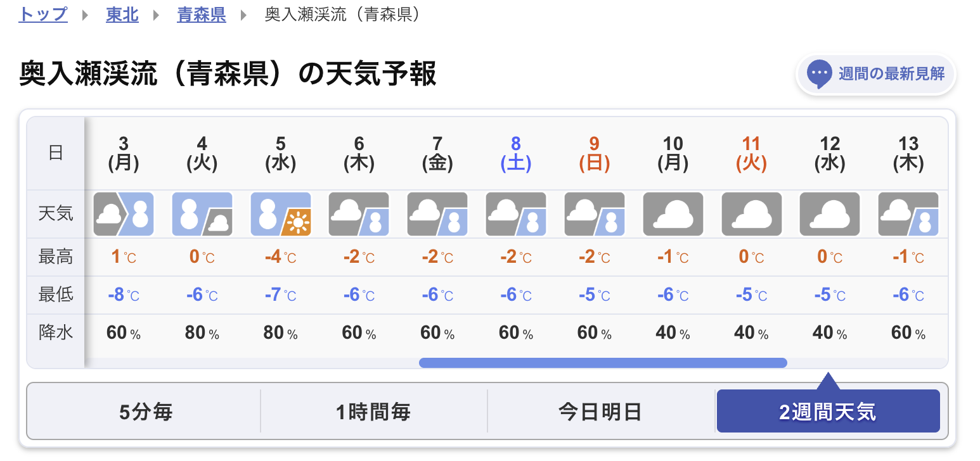
Task: Click the weather icon for the 3rd (月)
Action: pyautogui.click(x=124, y=214)
